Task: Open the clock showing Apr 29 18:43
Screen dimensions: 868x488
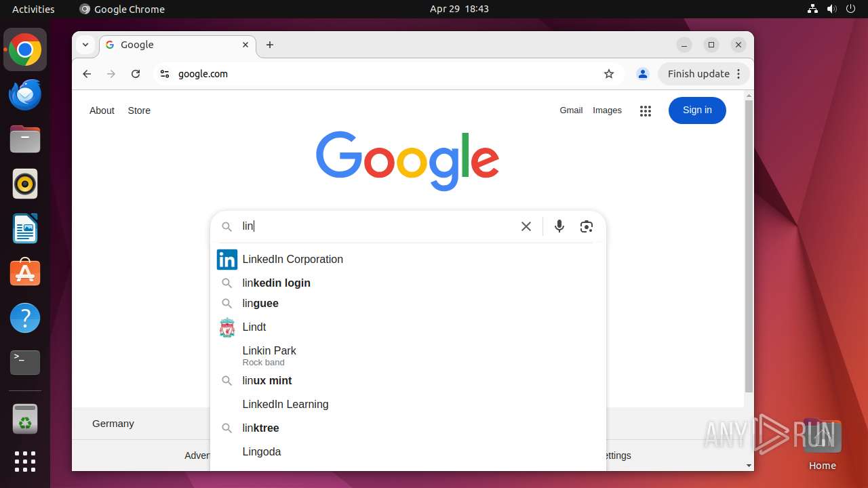Action: [x=459, y=9]
